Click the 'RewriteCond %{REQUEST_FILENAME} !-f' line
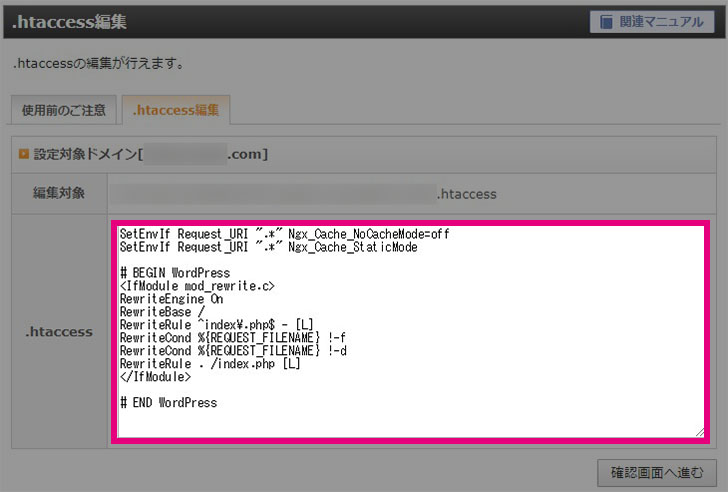The width and height of the screenshot is (728, 492). [233, 337]
